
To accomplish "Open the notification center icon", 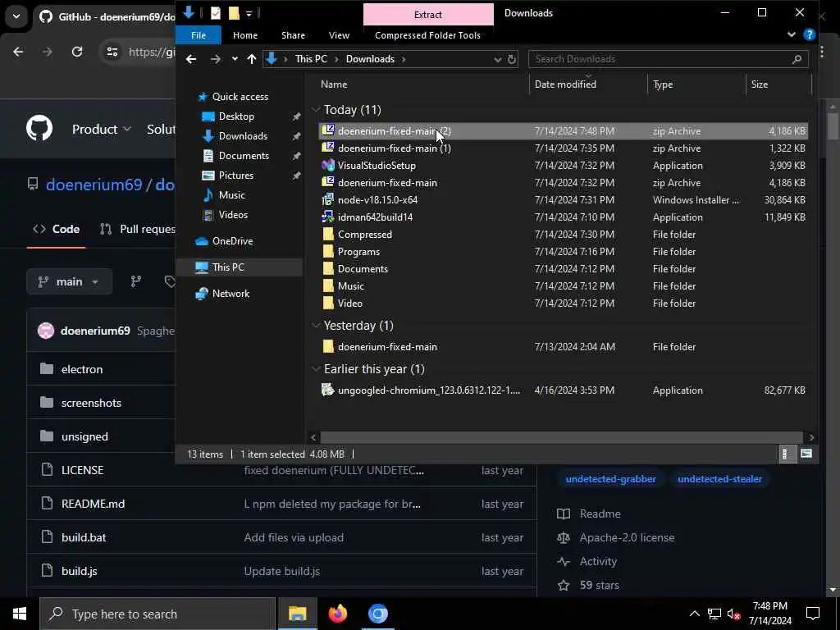I will pyautogui.click(x=813, y=614).
